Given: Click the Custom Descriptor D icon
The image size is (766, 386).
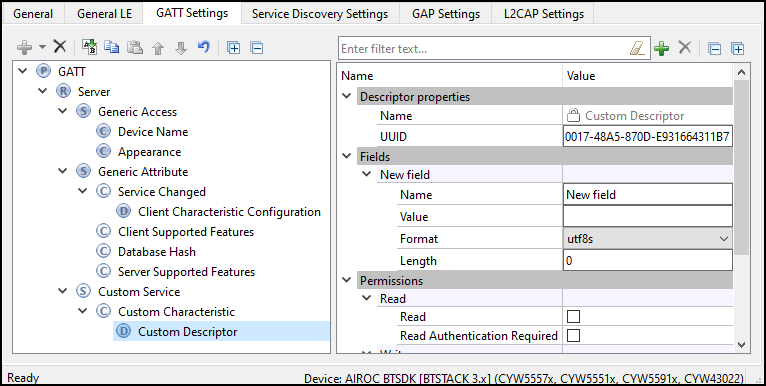Looking at the screenshot, I should (124, 332).
